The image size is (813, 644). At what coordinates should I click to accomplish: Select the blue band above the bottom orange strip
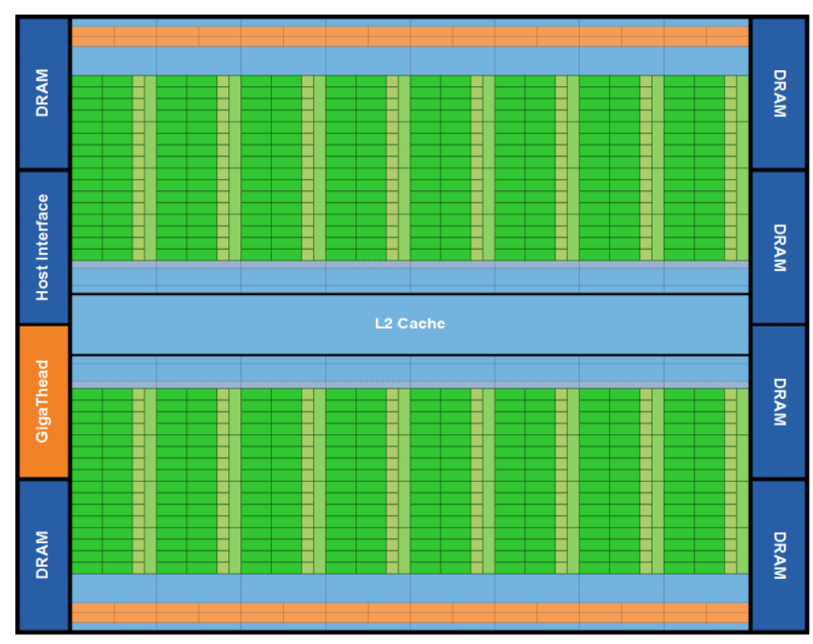[410, 588]
